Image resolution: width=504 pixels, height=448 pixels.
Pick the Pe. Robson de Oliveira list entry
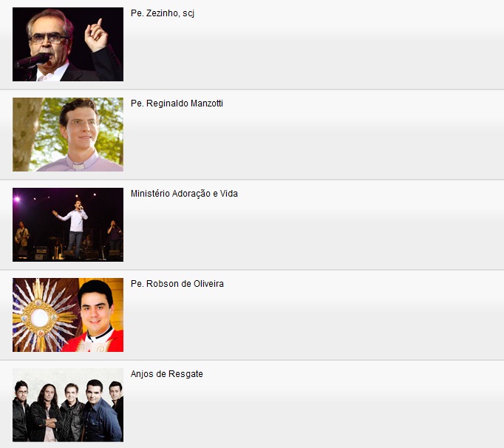[252, 315]
